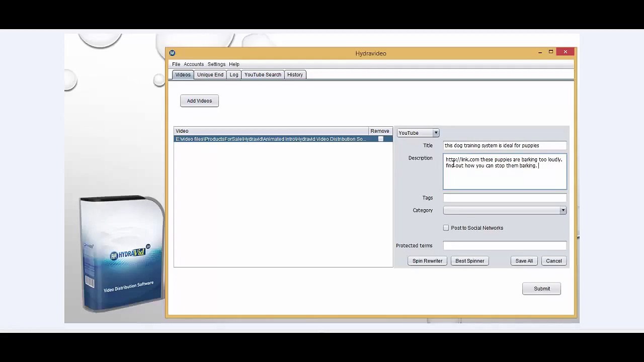Click the Video column header
The height and width of the screenshot is (362, 644).
pyautogui.click(x=271, y=131)
